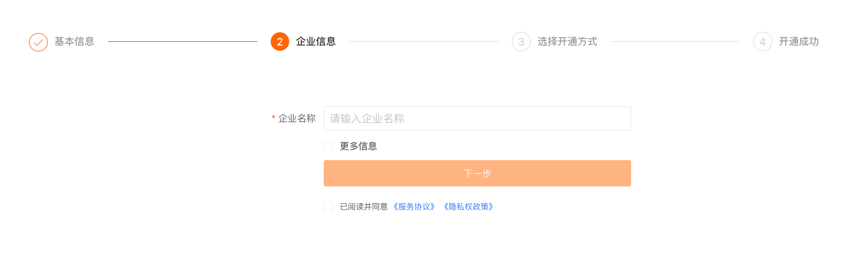The height and width of the screenshot is (255, 868).
Task: Click the gray number 3 step circle
Action: pyautogui.click(x=521, y=42)
